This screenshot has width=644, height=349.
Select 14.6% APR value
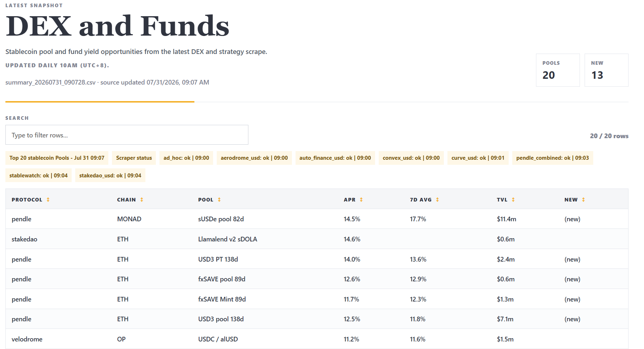352,239
